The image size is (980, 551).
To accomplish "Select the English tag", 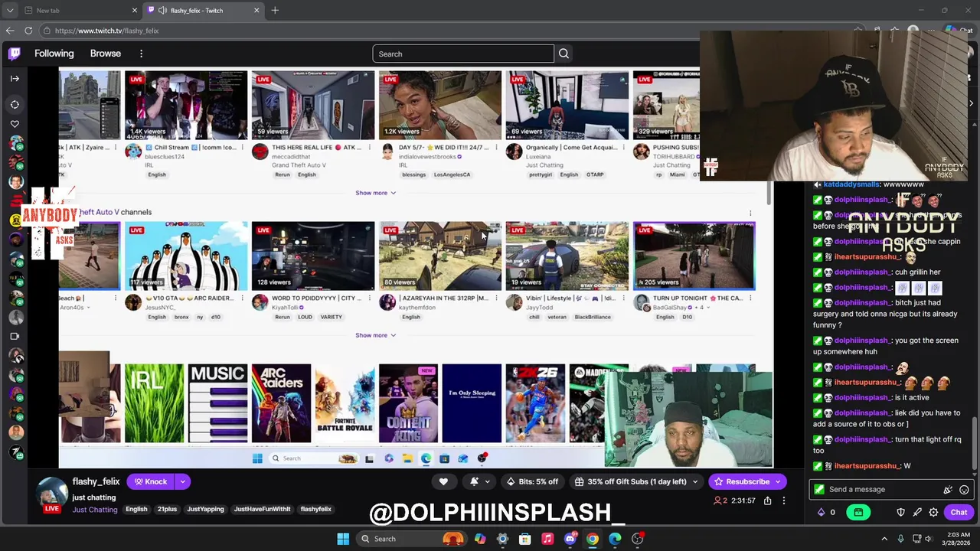I will pyautogui.click(x=136, y=509).
